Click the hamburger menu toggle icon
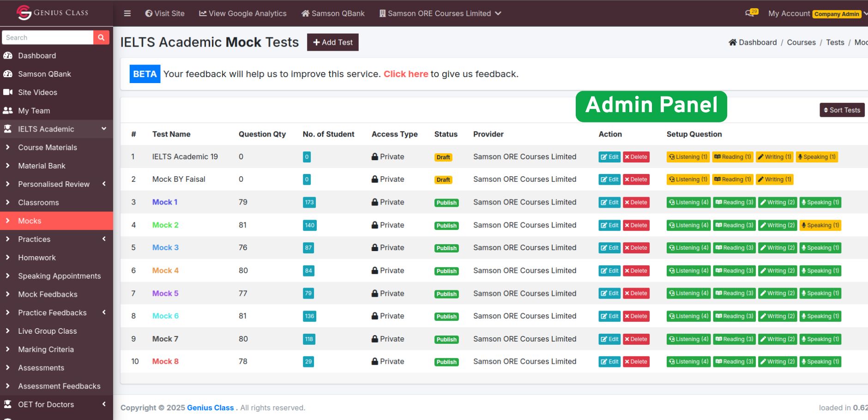Viewport: 868px width, 420px height. click(x=127, y=13)
